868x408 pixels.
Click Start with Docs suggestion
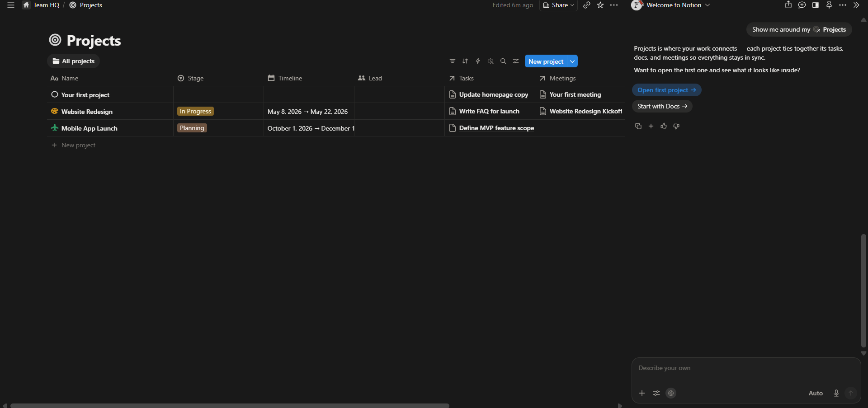pyautogui.click(x=662, y=106)
